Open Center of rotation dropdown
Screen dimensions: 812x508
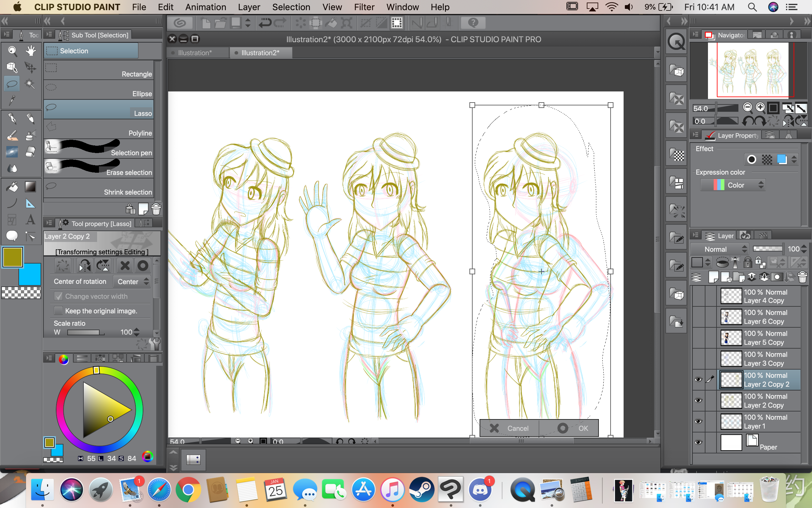pos(132,282)
